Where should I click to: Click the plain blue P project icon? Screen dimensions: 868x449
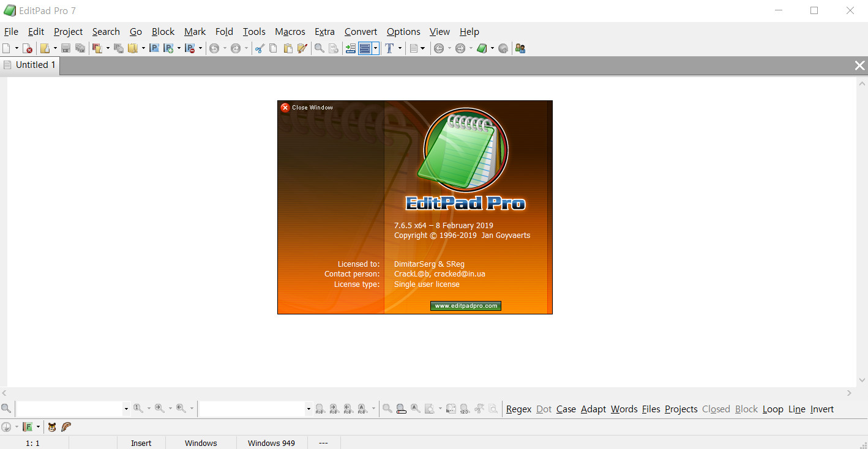(x=154, y=48)
